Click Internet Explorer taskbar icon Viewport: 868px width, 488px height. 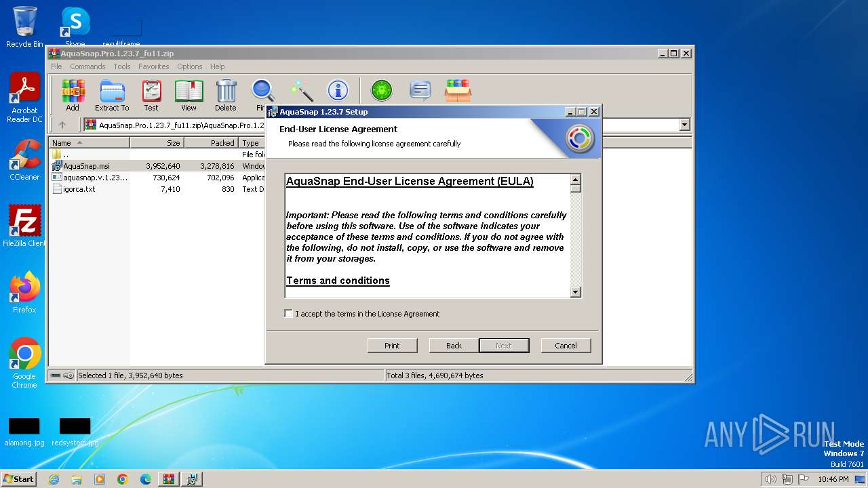pyautogui.click(x=54, y=479)
